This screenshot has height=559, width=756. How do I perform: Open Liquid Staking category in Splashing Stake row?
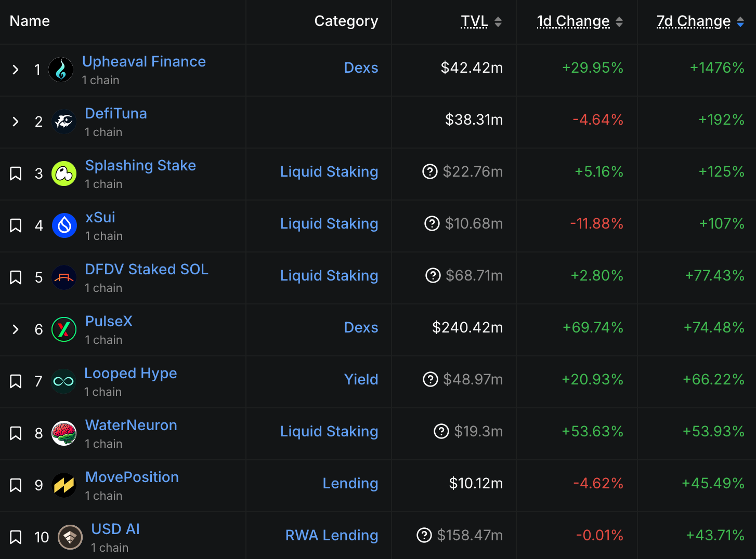tap(329, 172)
